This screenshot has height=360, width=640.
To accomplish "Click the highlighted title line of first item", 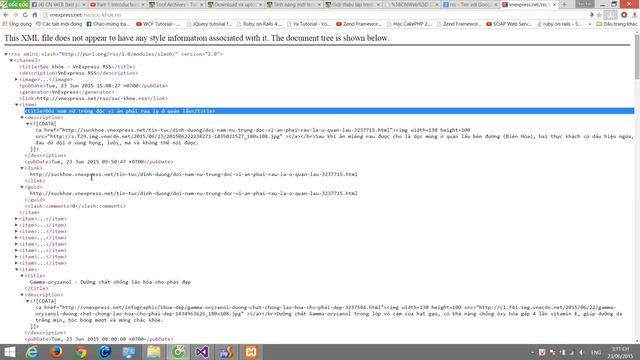I will [x=329, y=111].
